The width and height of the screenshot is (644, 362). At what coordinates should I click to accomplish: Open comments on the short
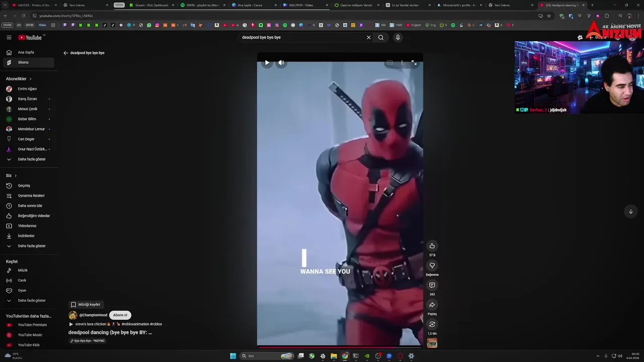(432, 285)
